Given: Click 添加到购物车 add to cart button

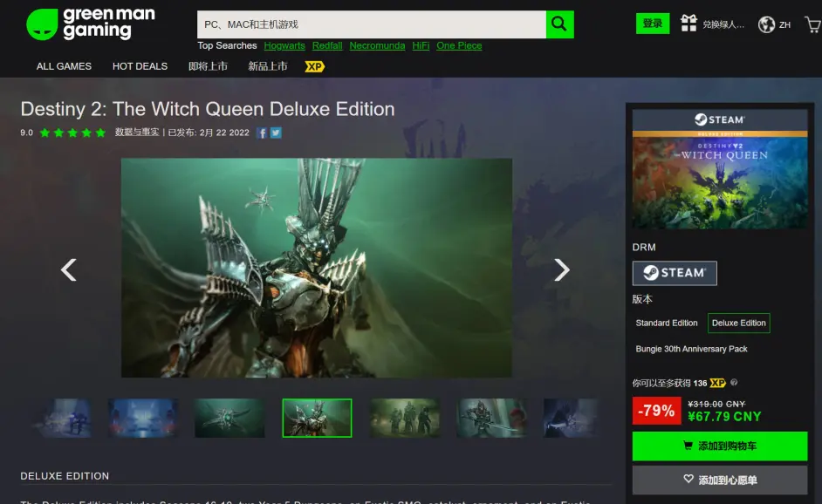Looking at the screenshot, I should 720,446.
